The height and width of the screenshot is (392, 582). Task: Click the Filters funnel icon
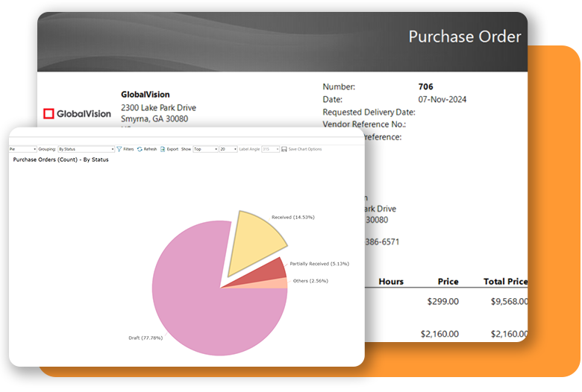[119, 149]
